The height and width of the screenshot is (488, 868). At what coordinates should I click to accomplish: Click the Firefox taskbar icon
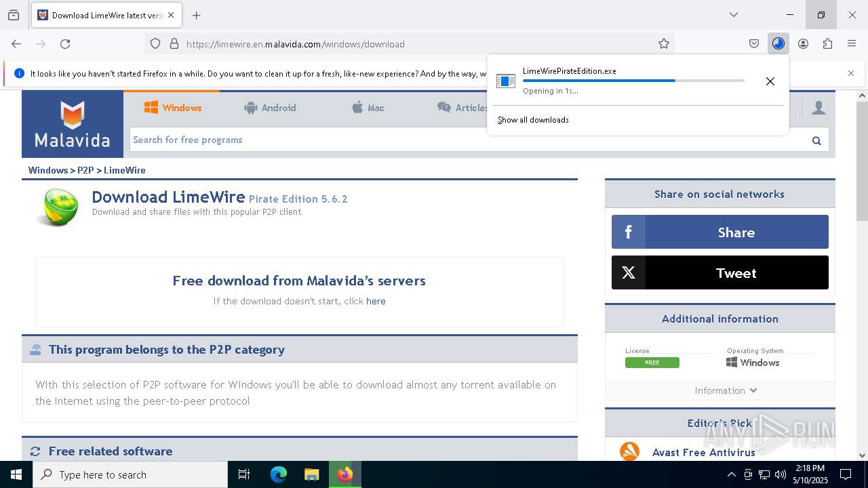pyautogui.click(x=345, y=474)
